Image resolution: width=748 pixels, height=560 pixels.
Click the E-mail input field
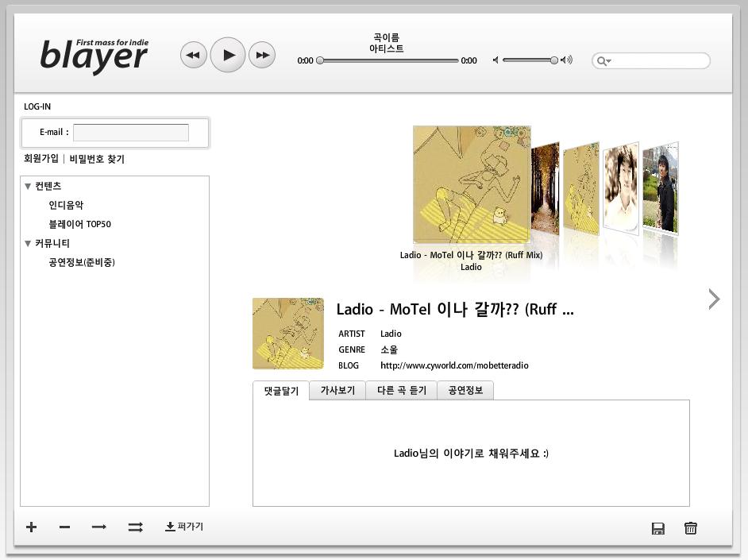click(131, 133)
